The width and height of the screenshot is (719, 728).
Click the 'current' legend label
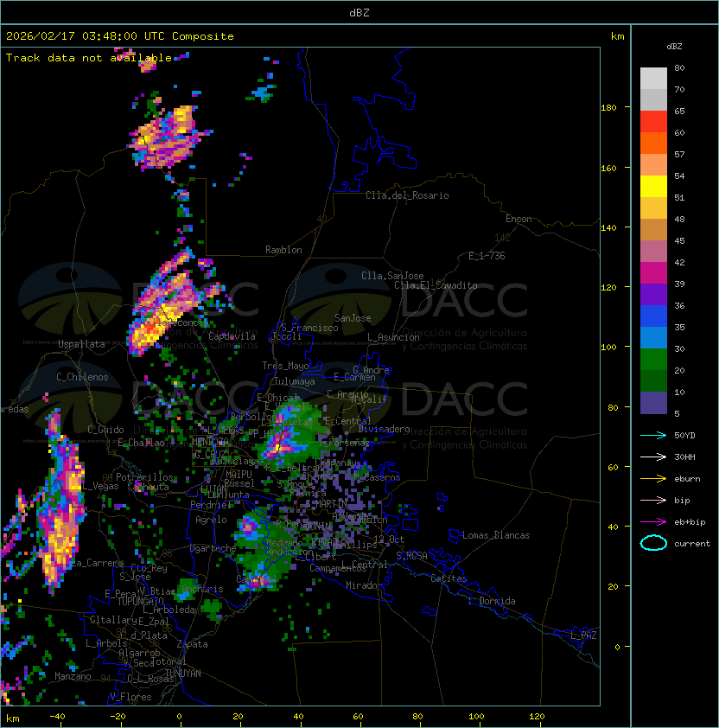tap(692, 544)
